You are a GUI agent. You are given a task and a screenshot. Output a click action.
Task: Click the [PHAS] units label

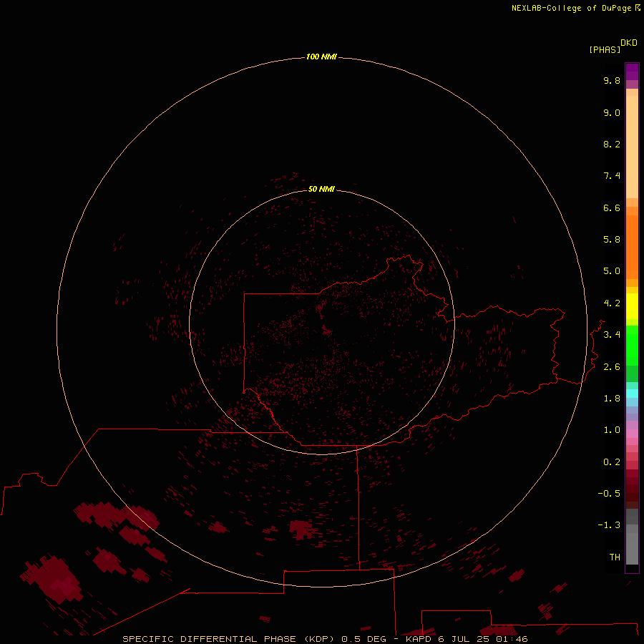605,50
